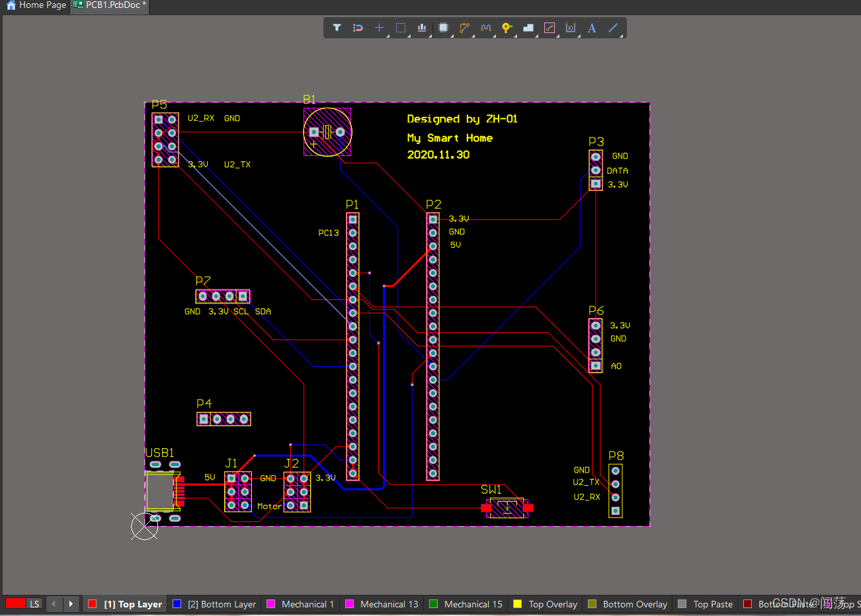Screen dimensions: 861x616
Task: Click the blue Bottom Layer color swatch
Action: point(177,604)
